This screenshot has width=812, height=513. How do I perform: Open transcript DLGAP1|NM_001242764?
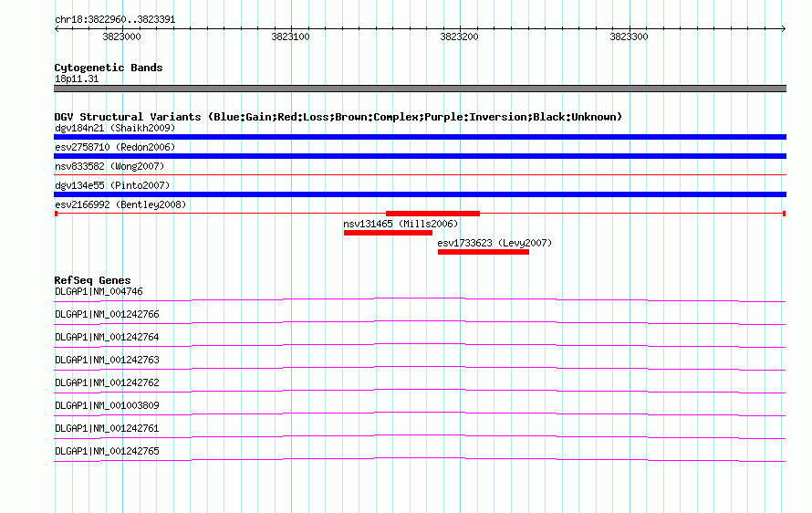107,338
